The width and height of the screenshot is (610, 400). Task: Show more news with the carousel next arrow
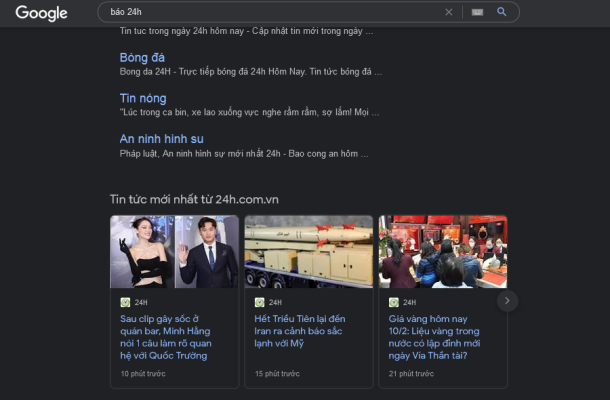[507, 300]
